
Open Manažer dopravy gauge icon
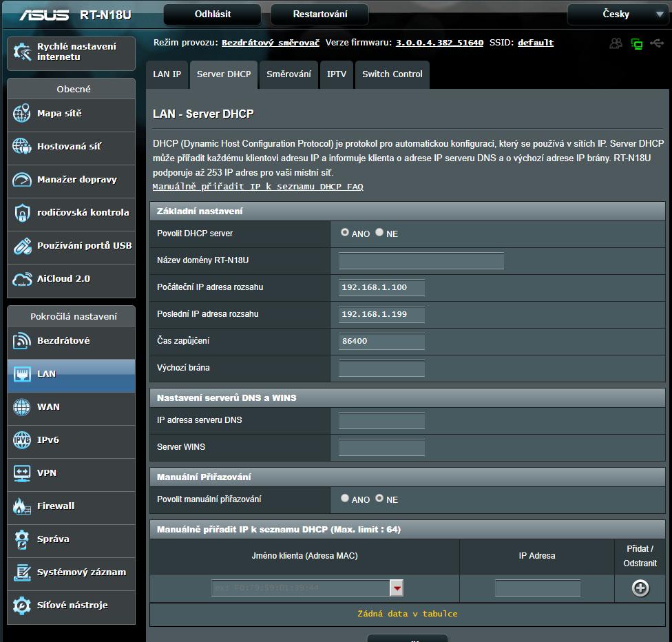[x=22, y=180]
